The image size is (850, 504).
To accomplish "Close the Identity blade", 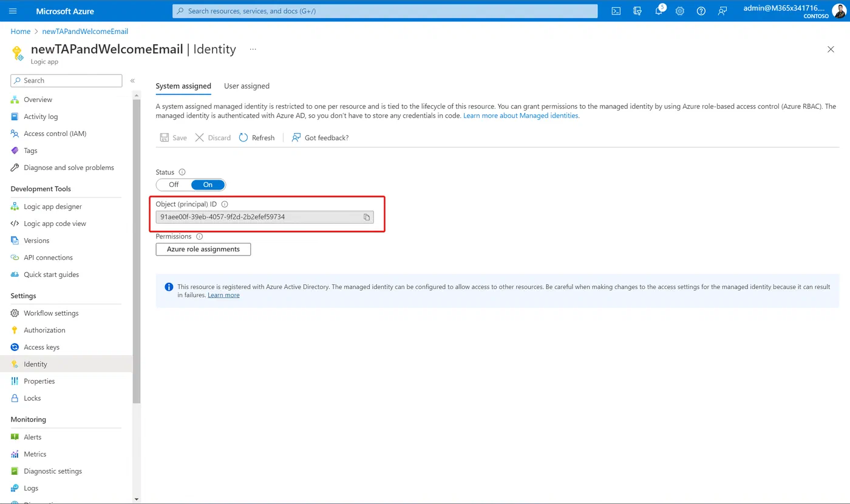I will [x=831, y=49].
